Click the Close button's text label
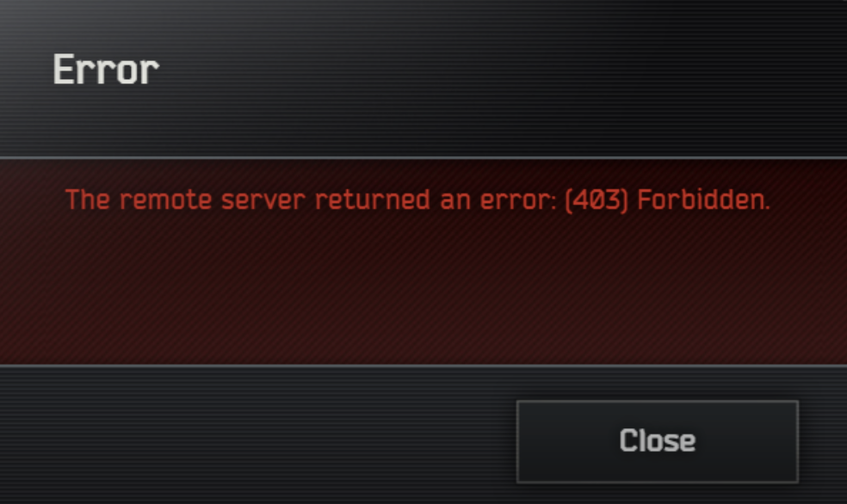 click(x=658, y=441)
